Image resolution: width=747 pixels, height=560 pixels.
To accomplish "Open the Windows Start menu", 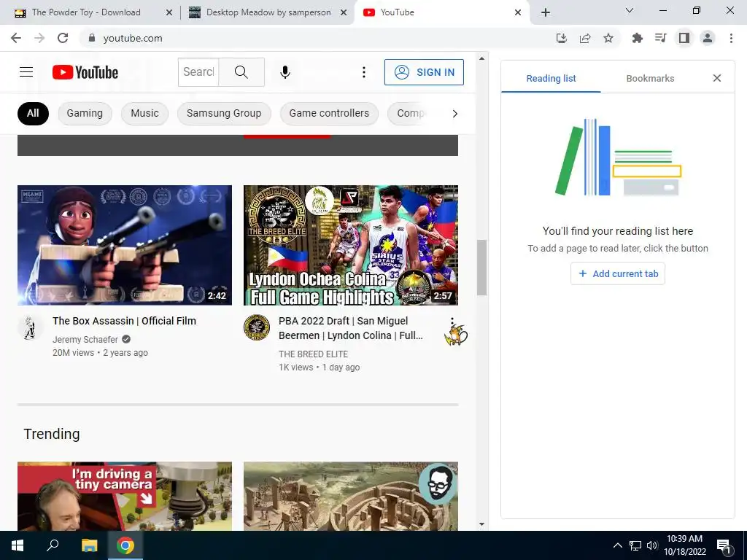I will (x=18, y=545).
